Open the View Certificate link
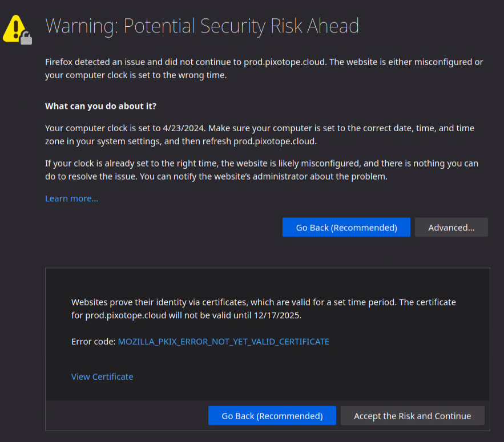504x442 pixels. point(102,376)
